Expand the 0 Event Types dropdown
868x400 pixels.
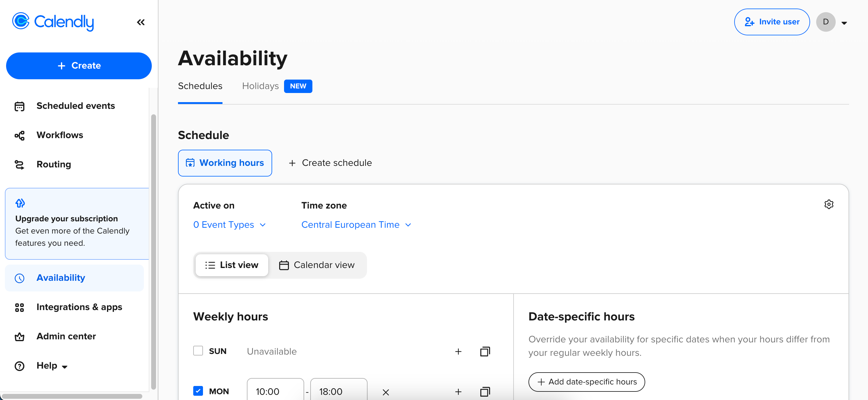point(229,225)
